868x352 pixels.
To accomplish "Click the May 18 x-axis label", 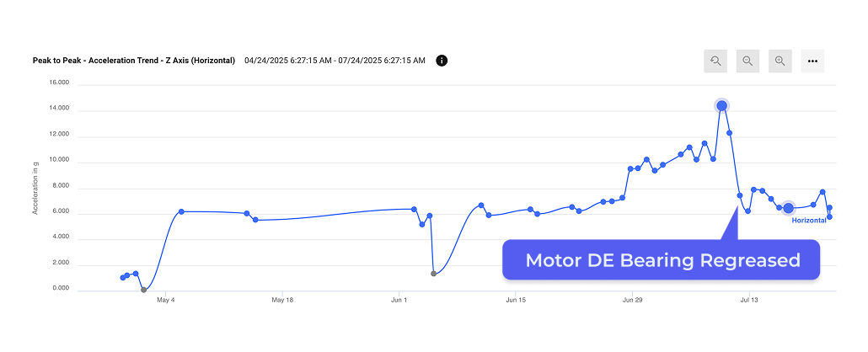I will pyautogui.click(x=281, y=301).
